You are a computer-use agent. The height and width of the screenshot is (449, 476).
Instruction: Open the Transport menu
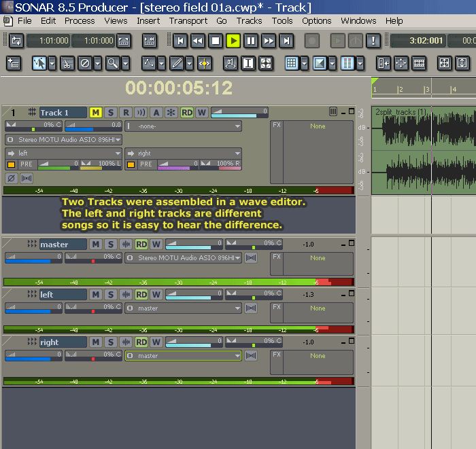pos(188,21)
